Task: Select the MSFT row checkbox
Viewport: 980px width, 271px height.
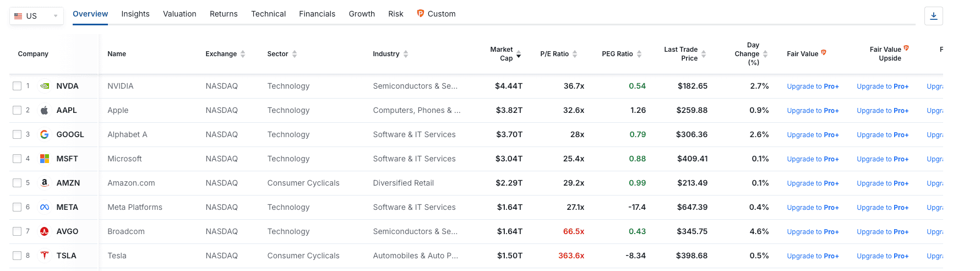Action: click(17, 159)
